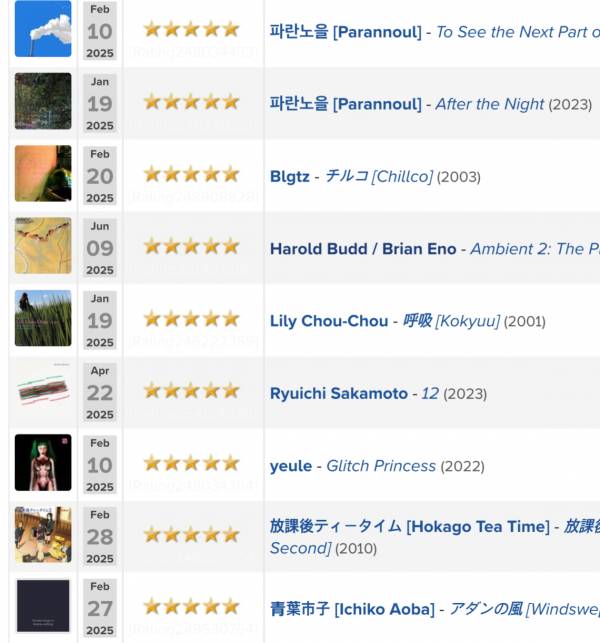Click the Ichiko Aoba dark album cover
The height and width of the screenshot is (643, 600).
click(x=43, y=606)
